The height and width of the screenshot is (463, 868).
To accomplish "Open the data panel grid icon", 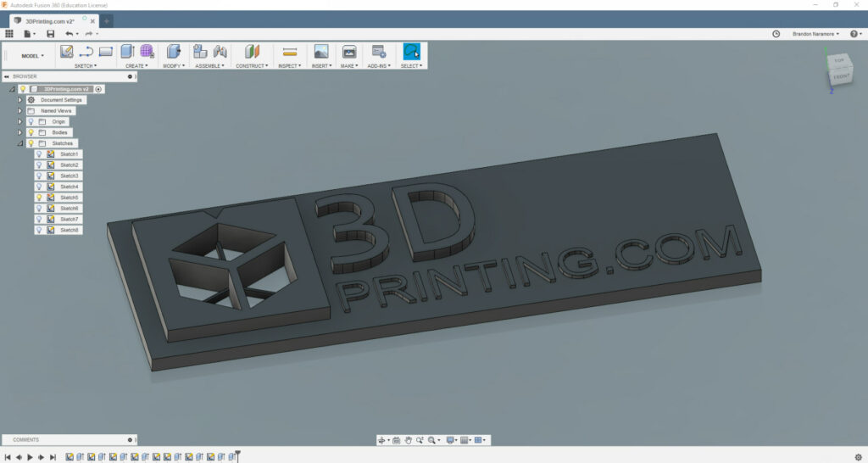I will point(8,34).
